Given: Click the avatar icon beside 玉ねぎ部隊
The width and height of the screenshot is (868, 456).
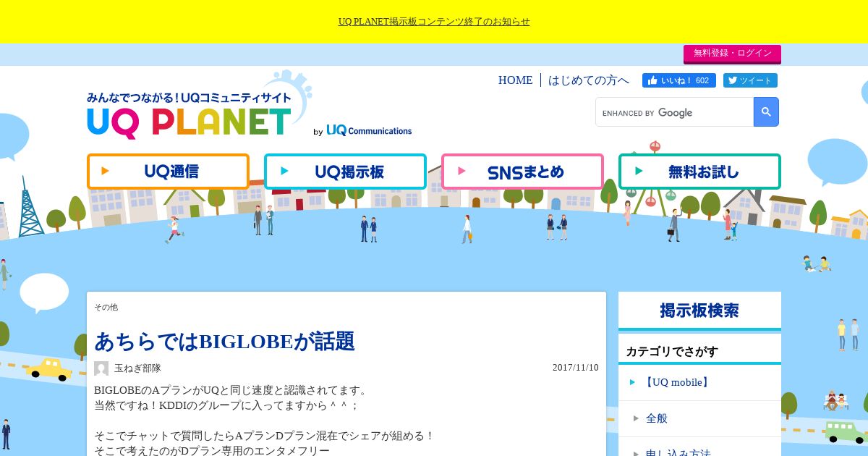Looking at the screenshot, I should (101, 368).
